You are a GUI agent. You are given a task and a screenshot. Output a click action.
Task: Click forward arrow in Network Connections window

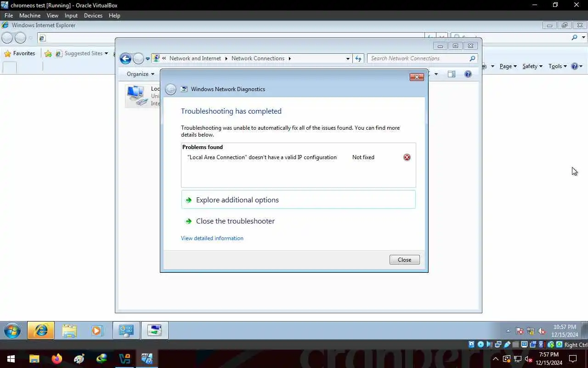(x=138, y=58)
